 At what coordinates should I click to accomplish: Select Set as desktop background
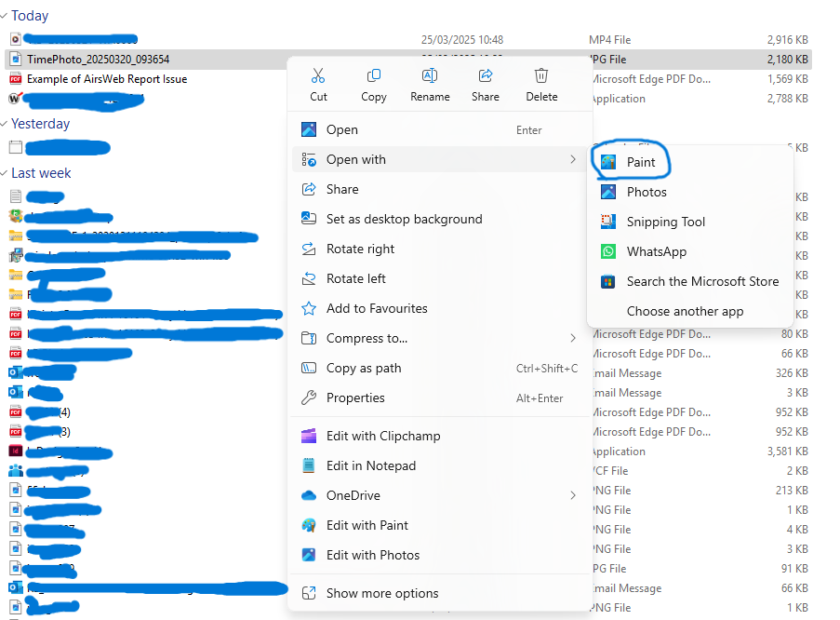click(440, 219)
